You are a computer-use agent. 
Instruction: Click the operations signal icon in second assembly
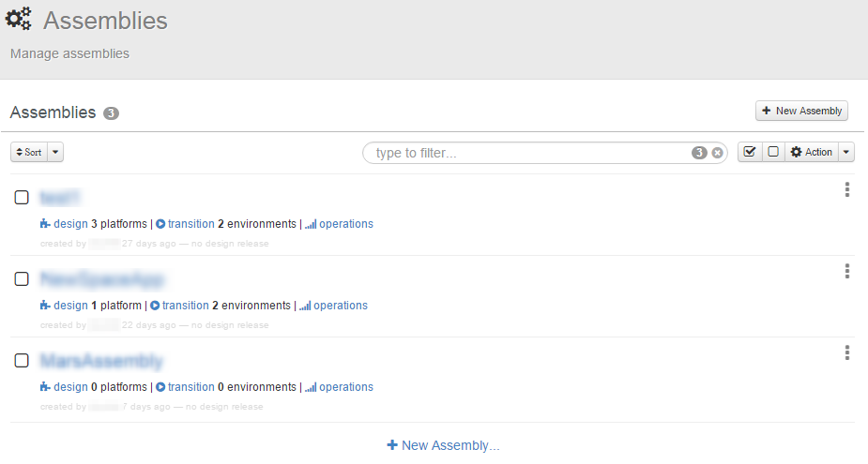tap(305, 306)
